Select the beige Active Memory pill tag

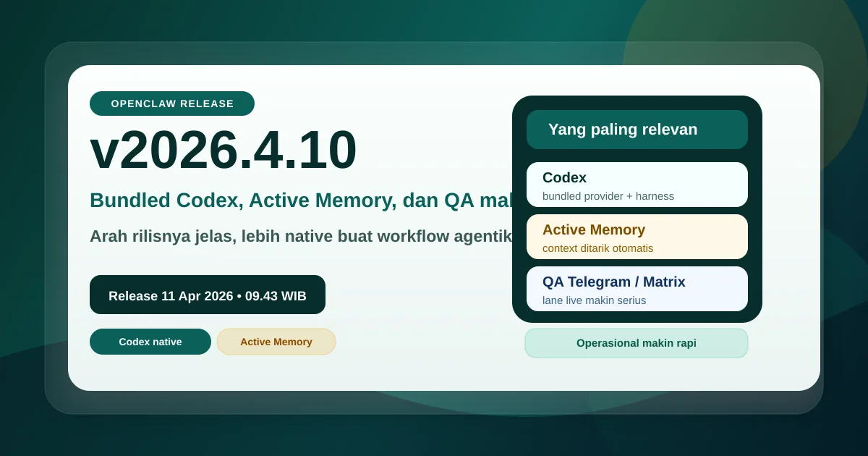[x=276, y=342]
